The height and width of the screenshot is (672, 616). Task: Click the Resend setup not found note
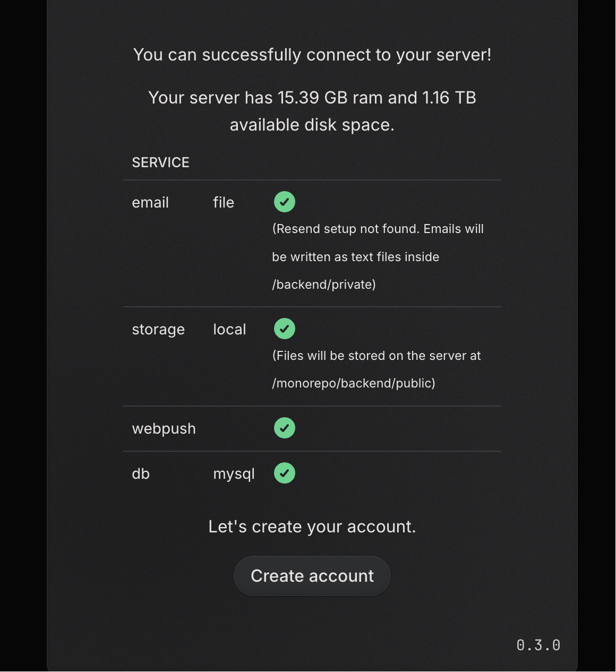tap(378, 256)
